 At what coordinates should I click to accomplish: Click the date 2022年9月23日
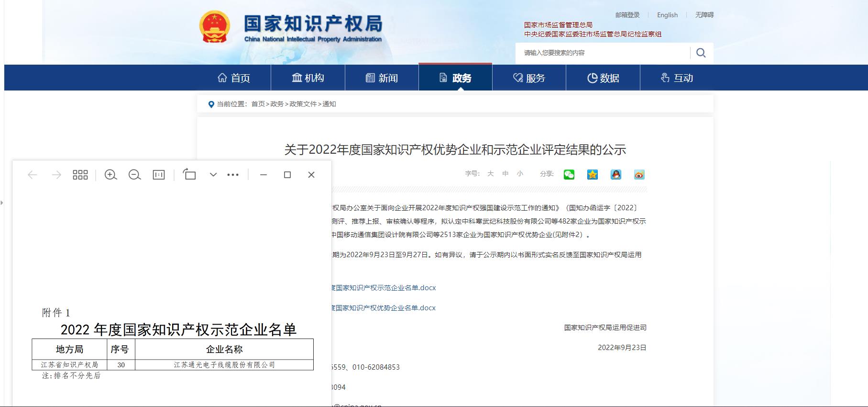click(622, 348)
